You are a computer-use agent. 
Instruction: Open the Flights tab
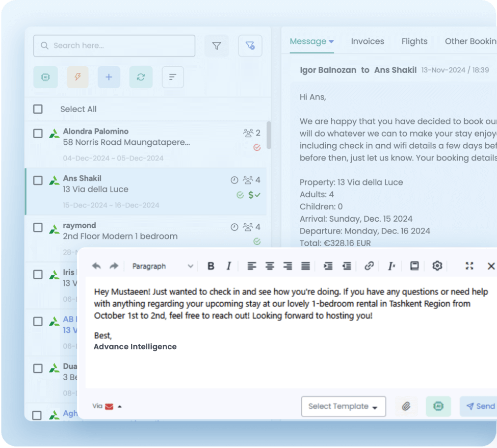414,41
